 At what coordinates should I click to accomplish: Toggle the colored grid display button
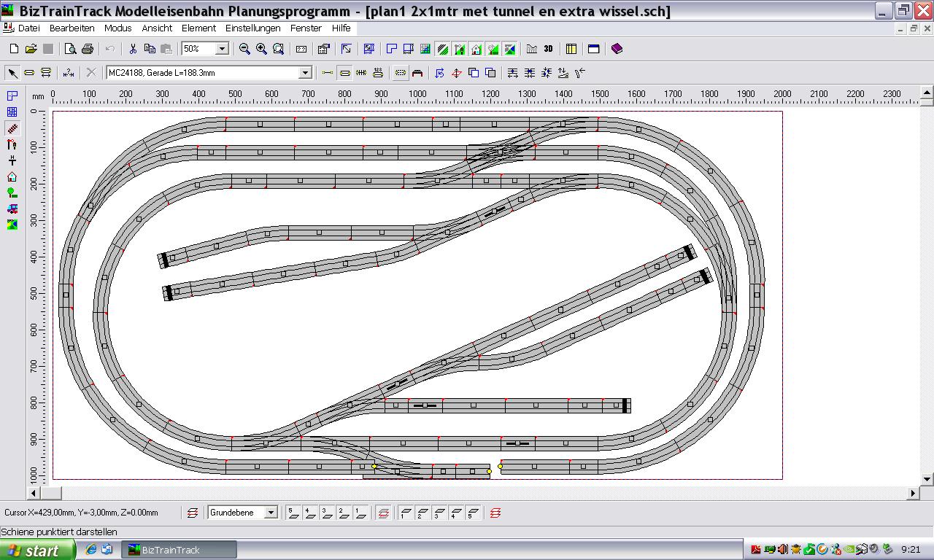point(425,49)
